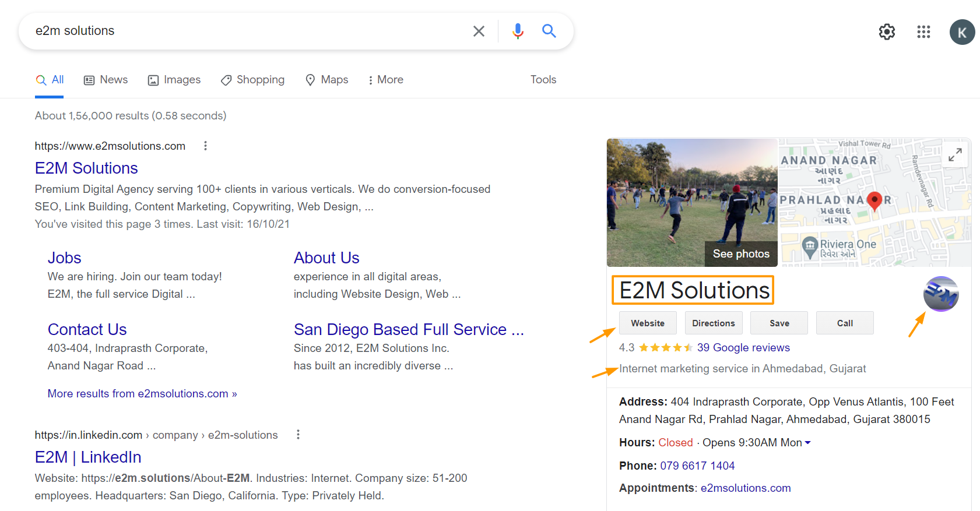The height and width of the screenshot is (511, 980).
Task: Open the settings gear icon
Action: pos(887,32)
